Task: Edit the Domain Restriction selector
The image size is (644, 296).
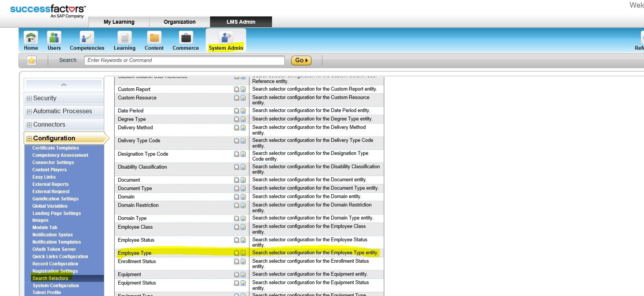Action: (243, 205)
